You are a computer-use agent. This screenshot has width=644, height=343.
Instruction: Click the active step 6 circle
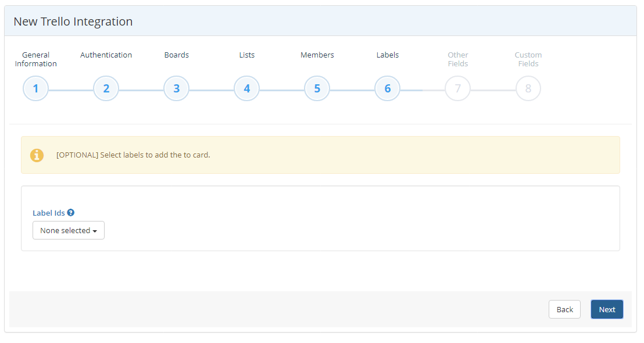click(x=387, y=88)
